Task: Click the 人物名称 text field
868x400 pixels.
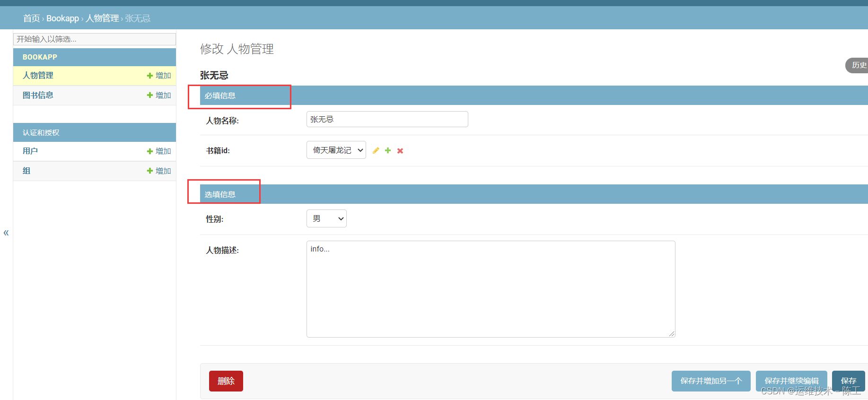Action: click(x=387, y=119)
